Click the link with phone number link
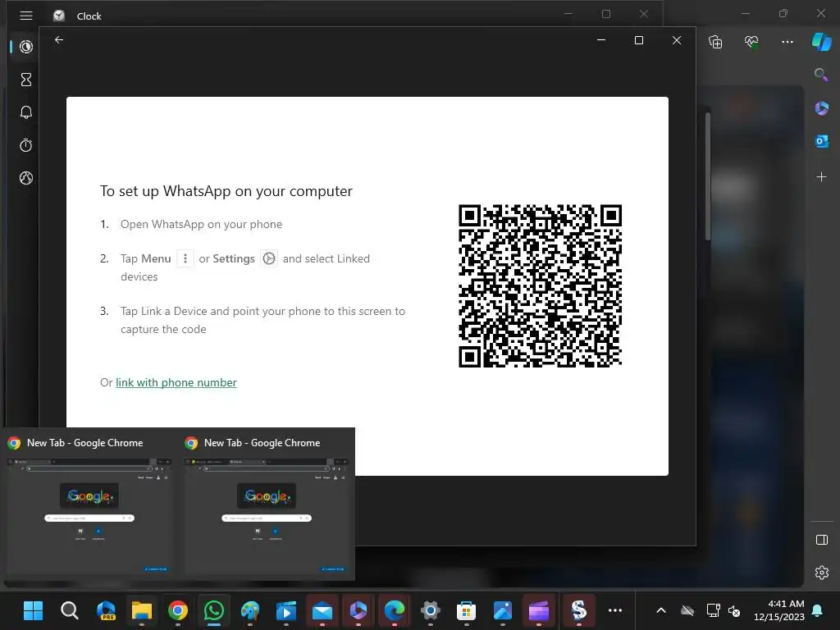Screen dimensions: 840x630 [176, 382]
